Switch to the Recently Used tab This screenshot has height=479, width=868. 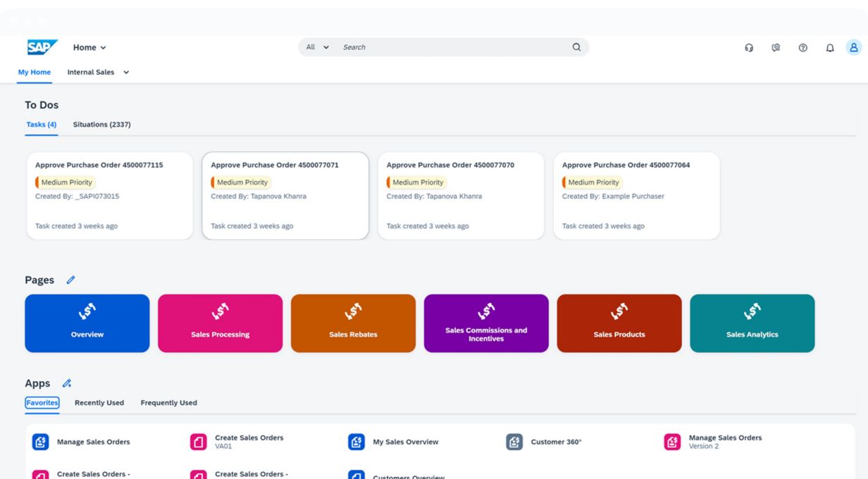[x=99, y=403]
